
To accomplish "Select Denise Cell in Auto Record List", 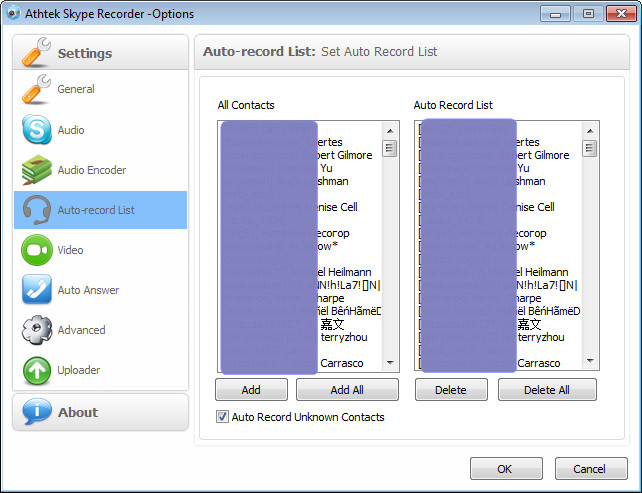I will tap(500, 207).
